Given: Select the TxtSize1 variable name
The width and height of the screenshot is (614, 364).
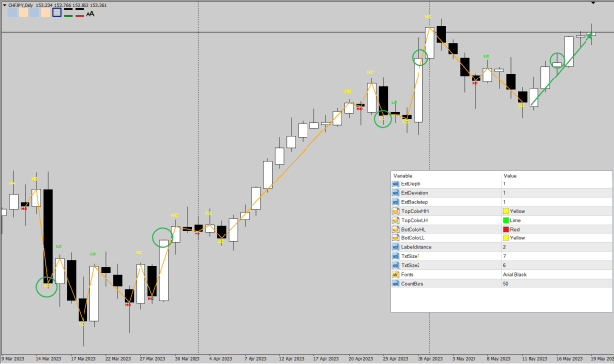Looking at the screenshot, I should coord(411,256).
